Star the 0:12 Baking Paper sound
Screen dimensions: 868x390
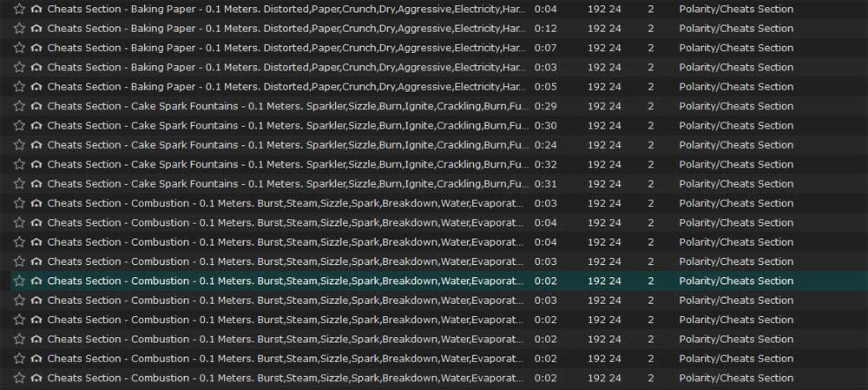tap(19, 29)
